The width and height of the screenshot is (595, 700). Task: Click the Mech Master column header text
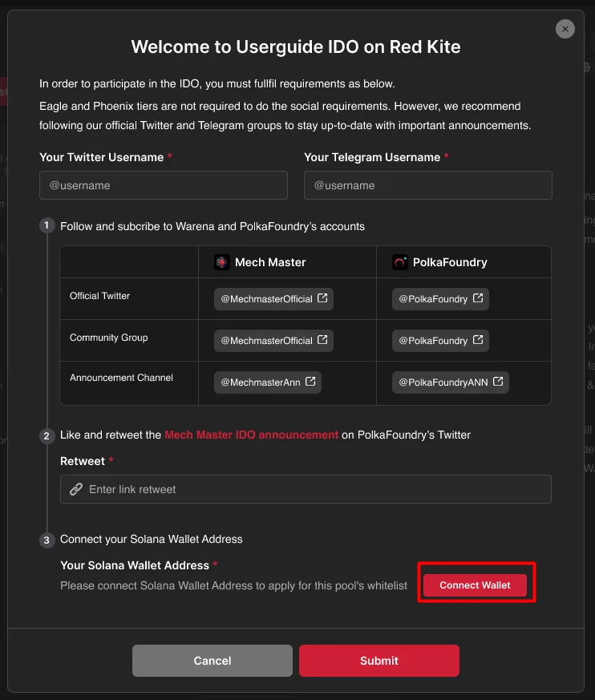(270, 262)
